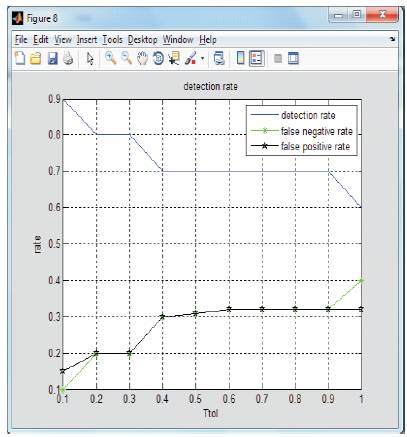The width and height of the screenshot is (407, 437).
Task: Open the Insert menu
Action: coord(87,40)
